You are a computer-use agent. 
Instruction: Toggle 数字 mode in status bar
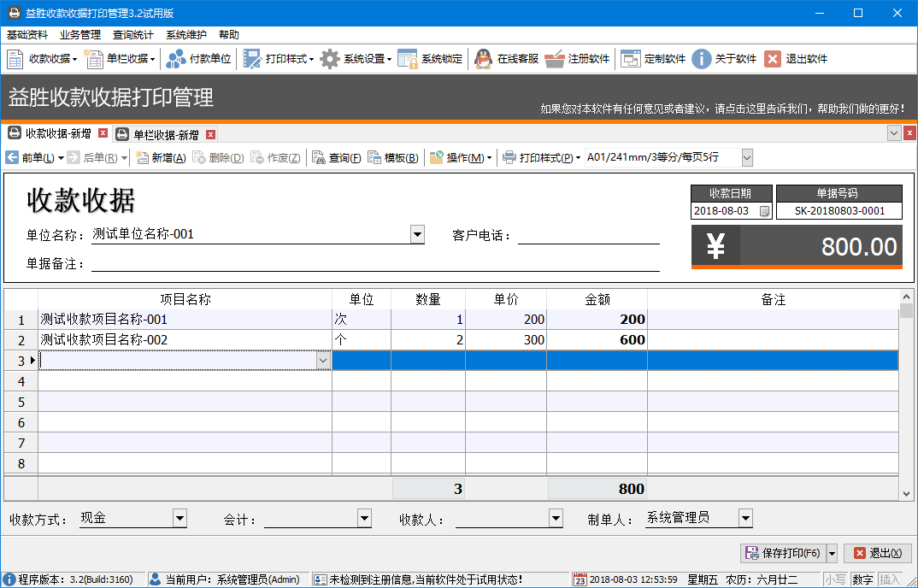pyautogui.click(x=863, y=579)
